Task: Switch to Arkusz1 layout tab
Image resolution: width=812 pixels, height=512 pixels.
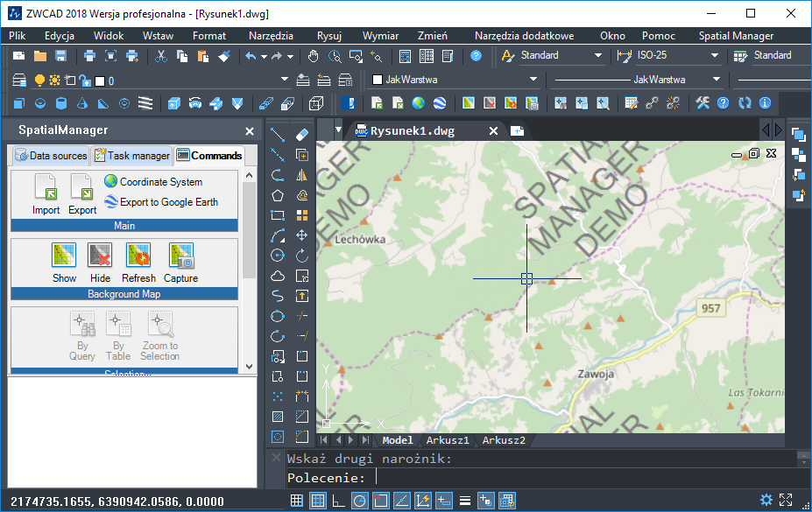Action: click(x=448, y=440)
